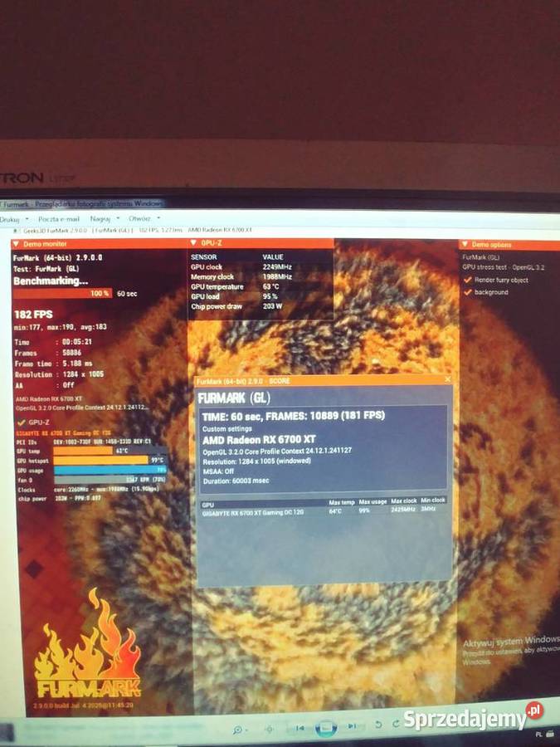Toggle the Render furry object checkbox

(467, 280)
